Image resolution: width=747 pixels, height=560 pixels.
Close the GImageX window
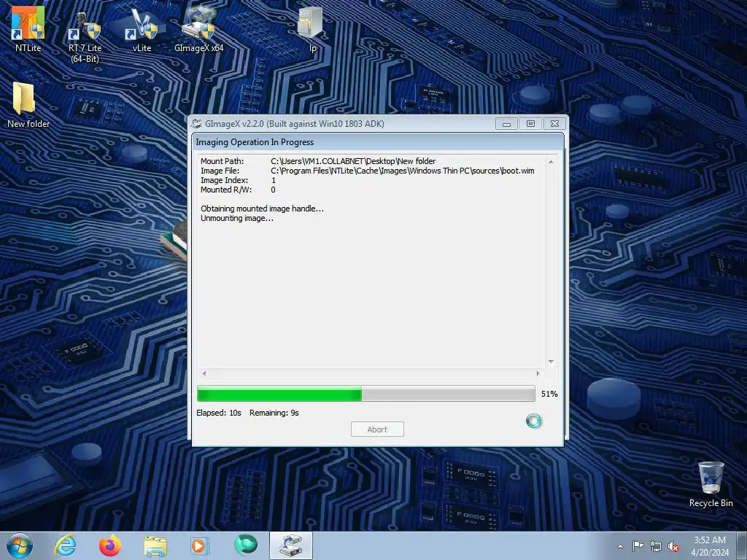pos(554,124)
